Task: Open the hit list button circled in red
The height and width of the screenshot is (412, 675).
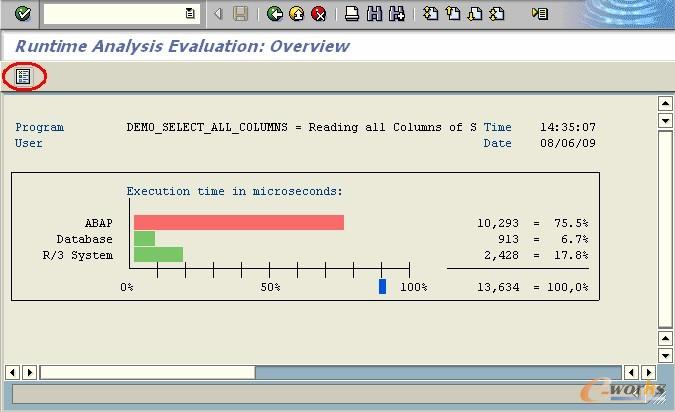Action: tap(23, 76)
